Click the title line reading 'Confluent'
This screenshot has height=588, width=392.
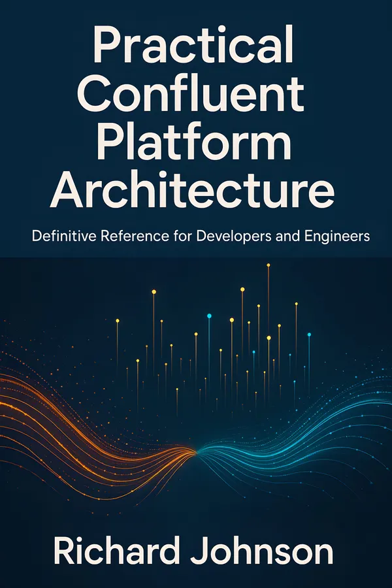pyautogui.click(x=191, y=93)
